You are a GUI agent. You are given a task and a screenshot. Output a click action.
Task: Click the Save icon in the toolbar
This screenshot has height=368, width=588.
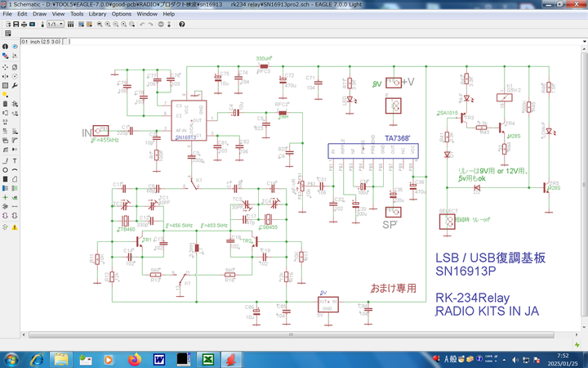coord(16,25)
